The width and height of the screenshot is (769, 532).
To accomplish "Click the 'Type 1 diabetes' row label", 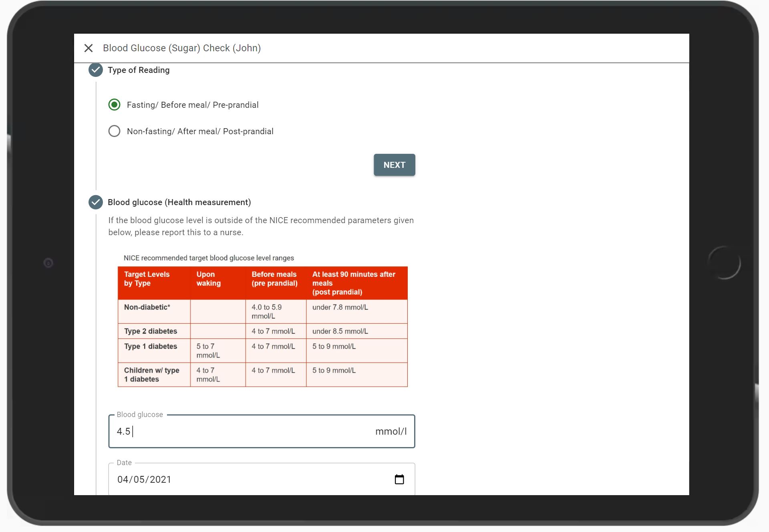I will pos(151,347).
